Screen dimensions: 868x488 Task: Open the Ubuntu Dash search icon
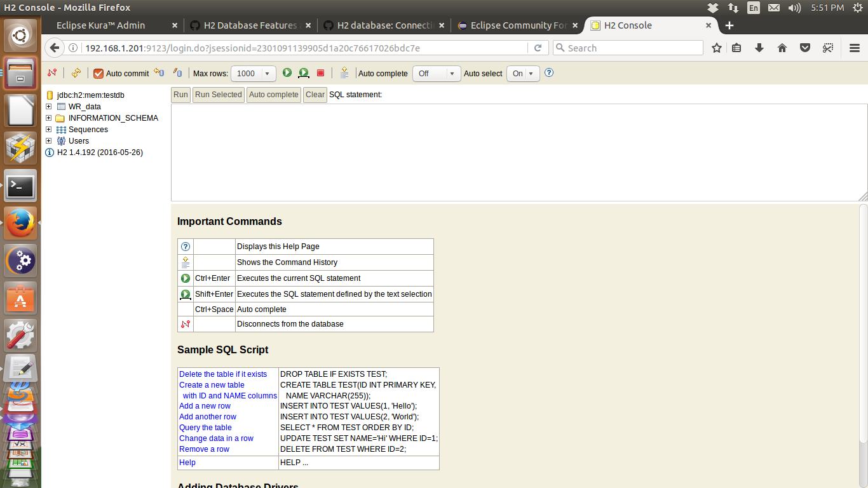20,36
